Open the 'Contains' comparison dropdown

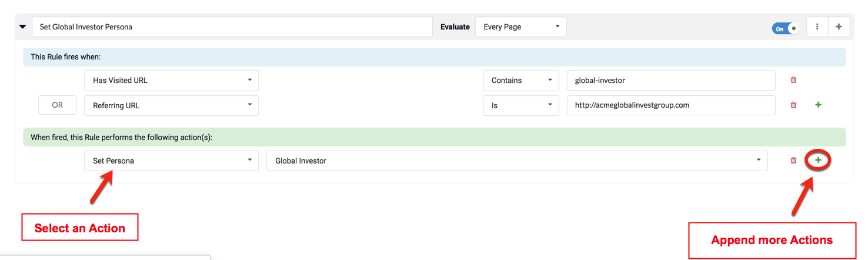point(520,81)
